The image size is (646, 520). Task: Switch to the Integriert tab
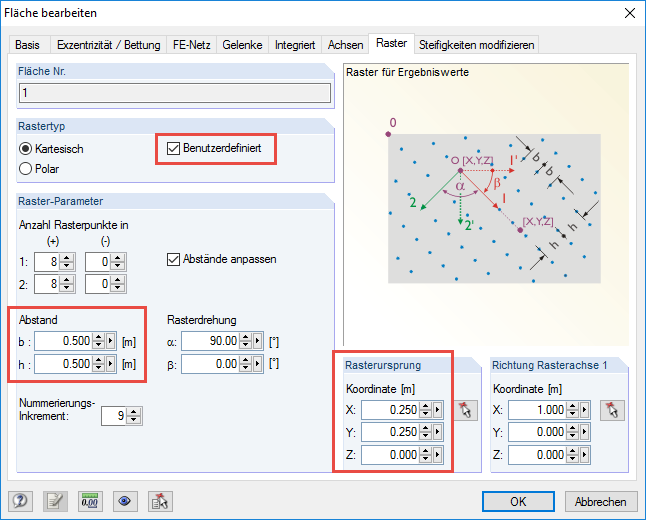click(x=295, y=45)
